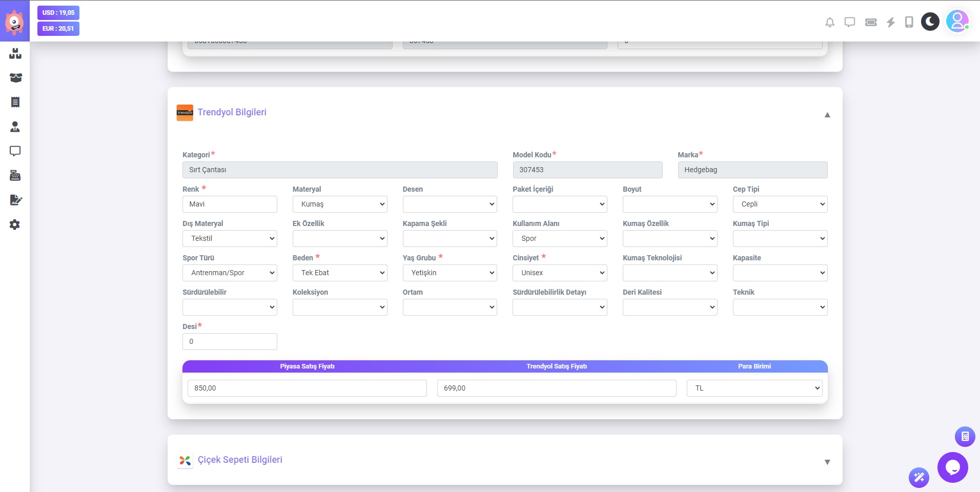Image resolution: width=980 pixels, height=492 pixels.
Task: Open the customers icon in sidebar
Action: (x=15, y=127)
